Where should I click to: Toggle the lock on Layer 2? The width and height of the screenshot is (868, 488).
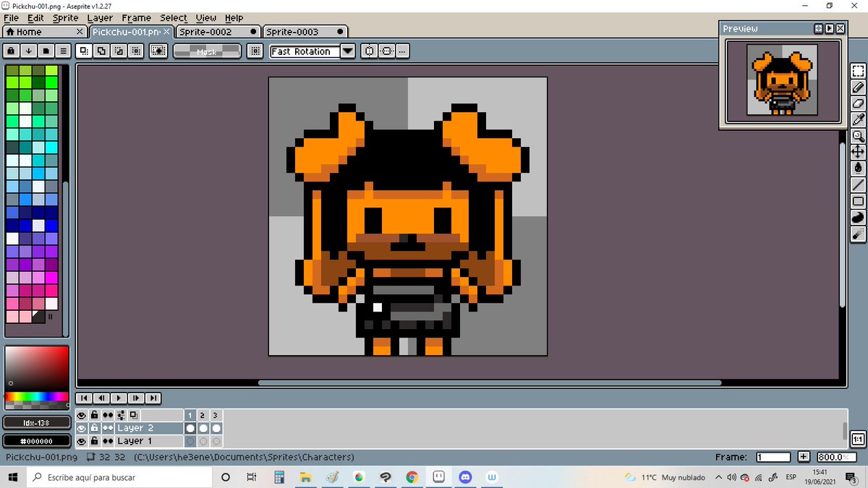[94, 429]
